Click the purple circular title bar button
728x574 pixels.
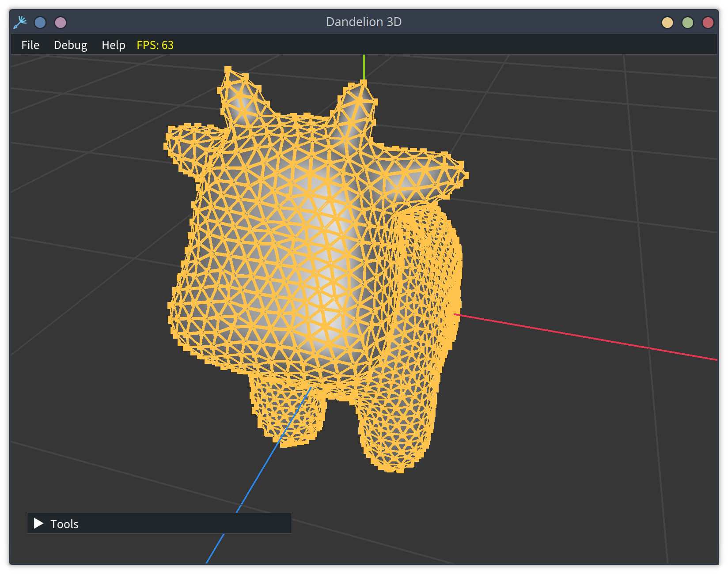point(61,23)
